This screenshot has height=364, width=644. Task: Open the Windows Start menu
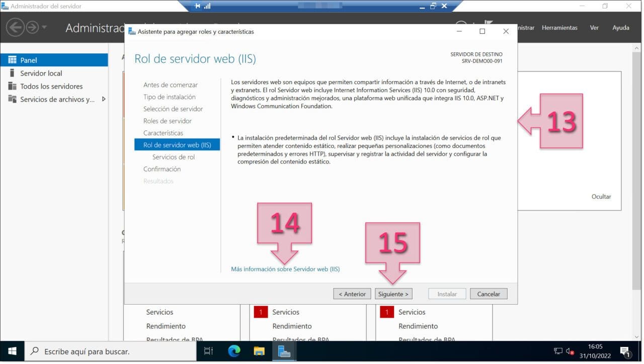12,351
